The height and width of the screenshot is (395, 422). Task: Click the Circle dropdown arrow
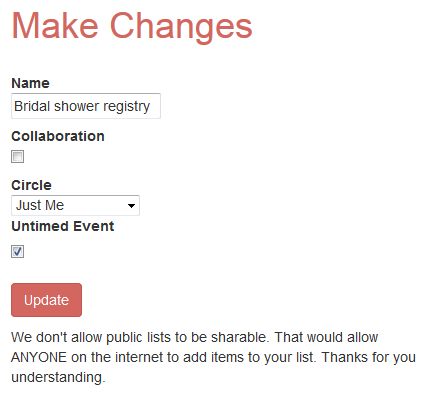point(131,206)
